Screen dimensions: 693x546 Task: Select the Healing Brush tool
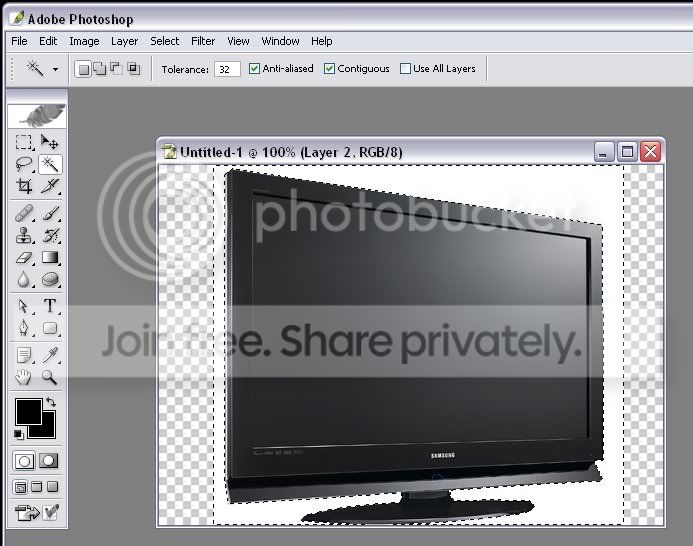coord(23,213)
